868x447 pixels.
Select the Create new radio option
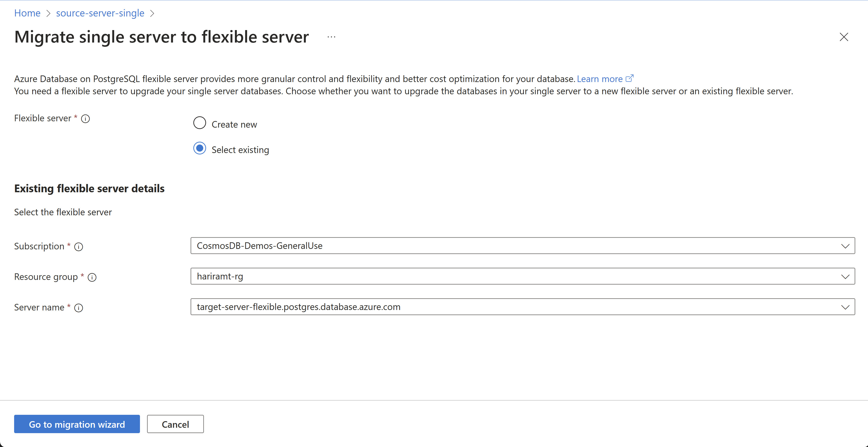[x=199, y=123]
